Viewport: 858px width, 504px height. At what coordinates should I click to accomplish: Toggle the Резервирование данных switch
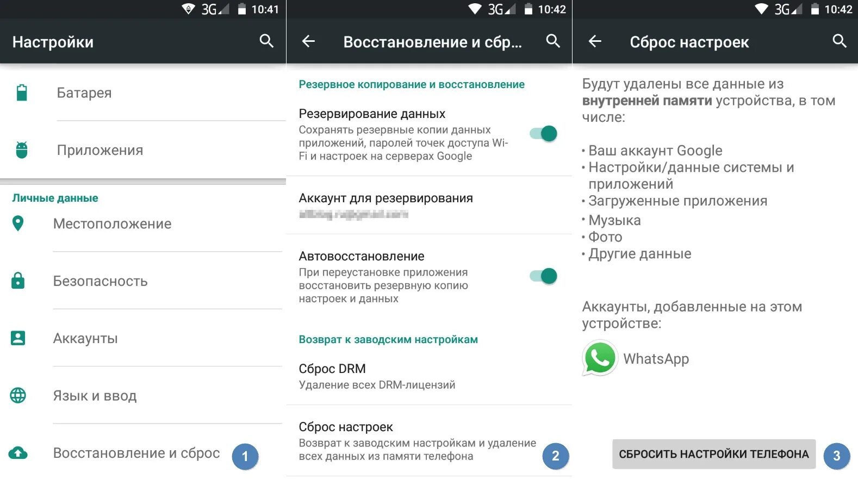(544, 134)
